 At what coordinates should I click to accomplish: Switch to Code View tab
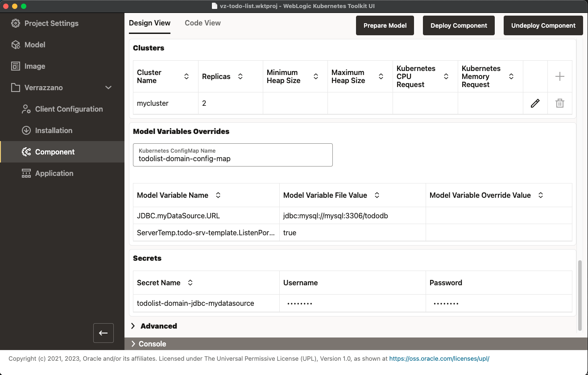(x=203, y=23)
